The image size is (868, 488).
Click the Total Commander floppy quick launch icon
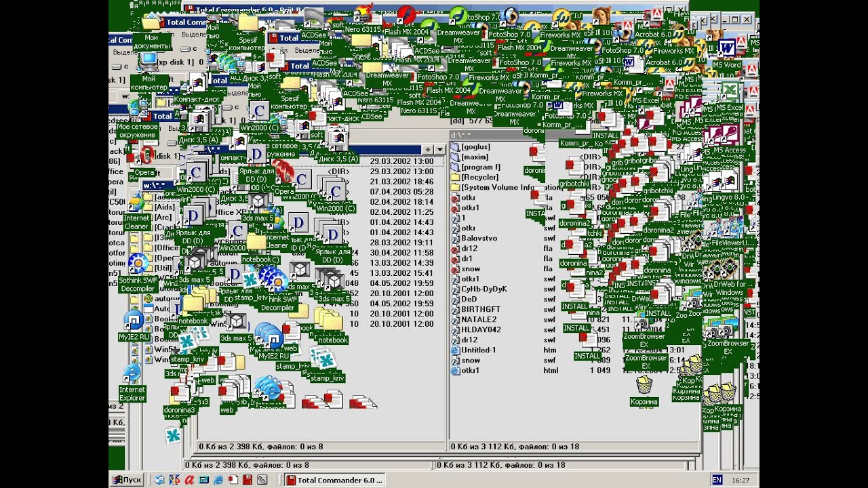tap(248, 480)
